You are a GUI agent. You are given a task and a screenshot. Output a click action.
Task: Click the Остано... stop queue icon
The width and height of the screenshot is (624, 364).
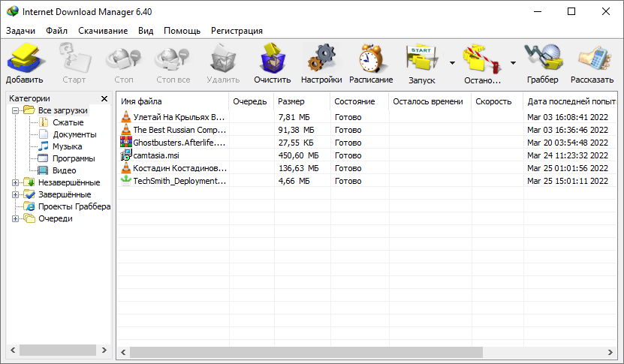pyautogui.click(x=482, y=60)
